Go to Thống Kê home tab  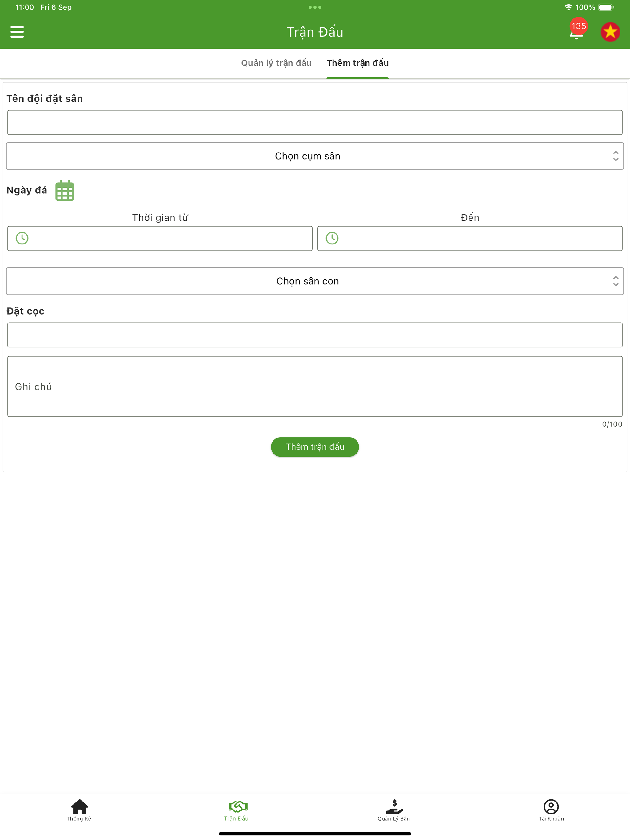(x=79, y=810)
